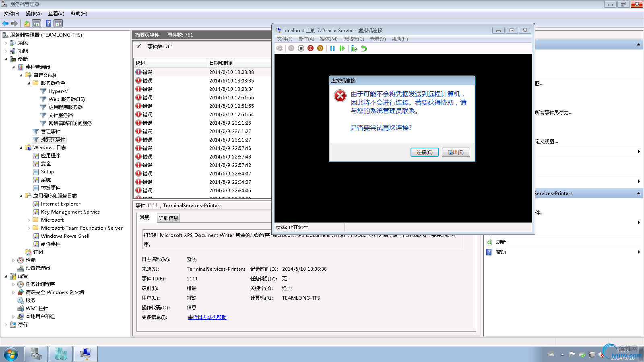Open 操作(A) menu in Server Manager

(x=34, y=14)
